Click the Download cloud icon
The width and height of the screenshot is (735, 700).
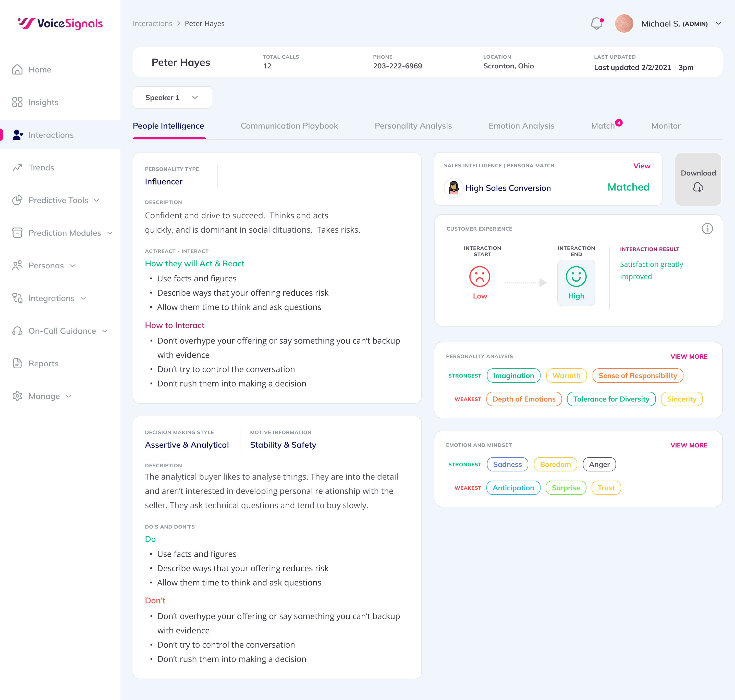coord(698,187)
